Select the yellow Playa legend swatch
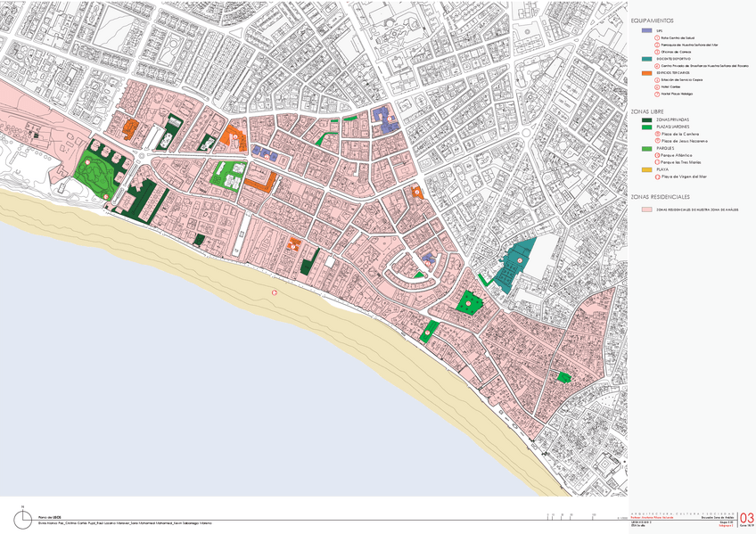 point(646,169)
